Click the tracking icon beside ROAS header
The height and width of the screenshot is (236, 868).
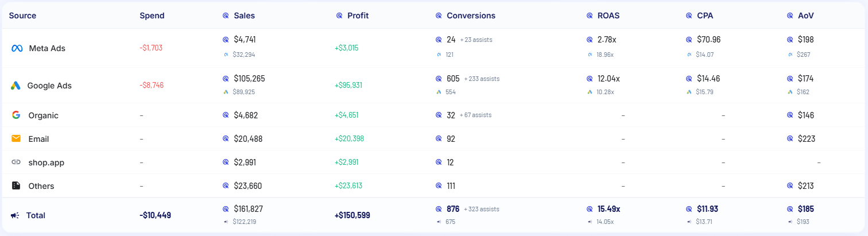[x=590, y=16]
